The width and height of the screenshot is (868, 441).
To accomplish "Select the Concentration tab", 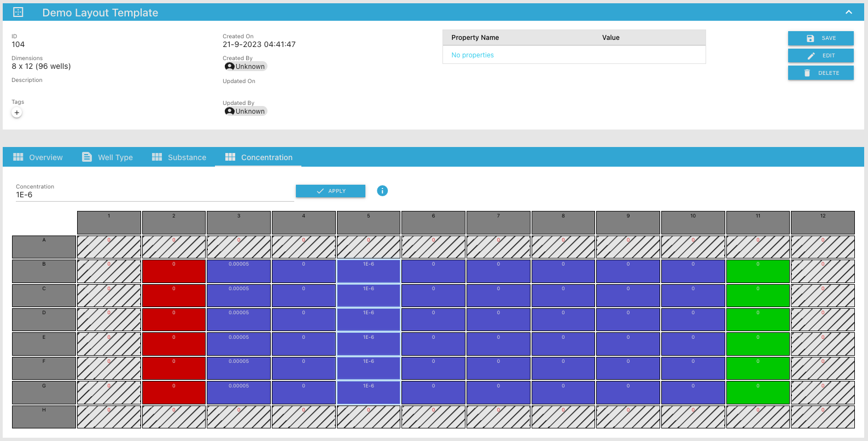I will click(259, 157).
